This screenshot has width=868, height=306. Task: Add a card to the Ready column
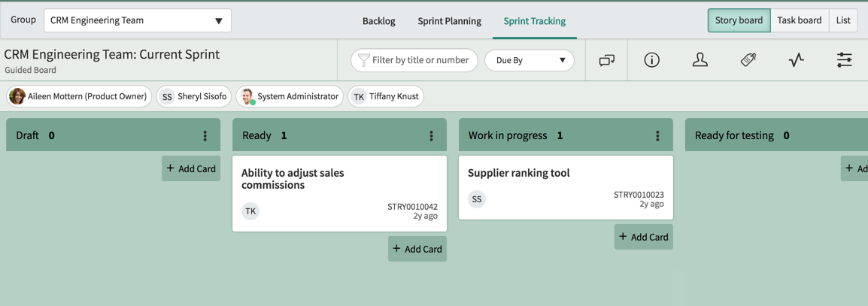(x=417, y=248)
